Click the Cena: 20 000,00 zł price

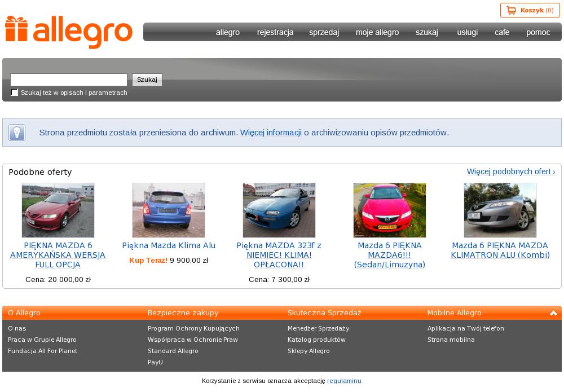[x=58, y=279]
